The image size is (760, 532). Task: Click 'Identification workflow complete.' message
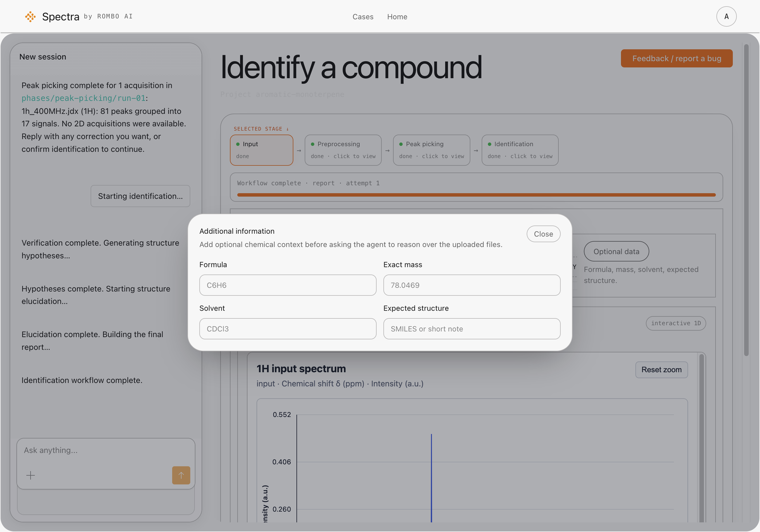82,380
